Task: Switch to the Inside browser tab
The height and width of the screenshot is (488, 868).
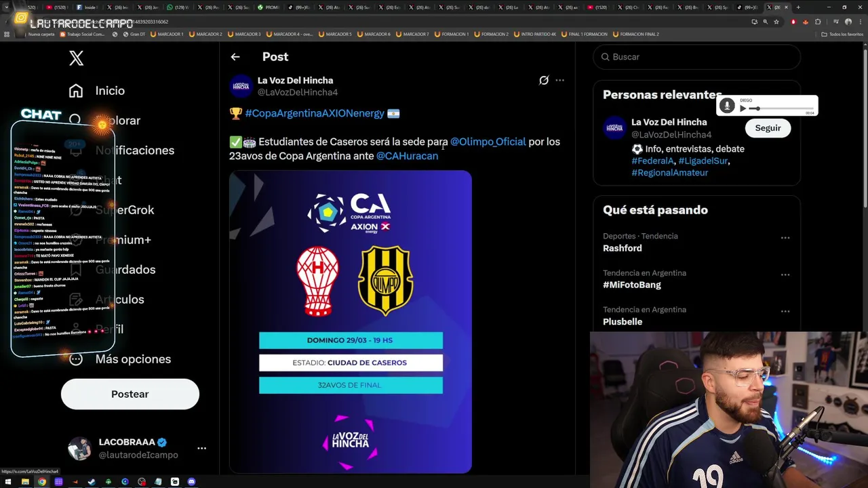Action: click(88, 7)
